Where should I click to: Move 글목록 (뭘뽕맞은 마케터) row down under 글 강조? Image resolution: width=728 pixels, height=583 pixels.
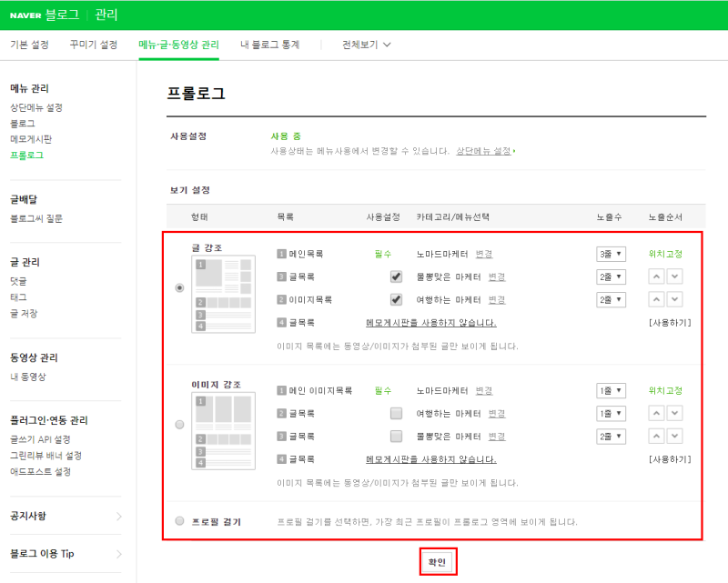point(674,276)
